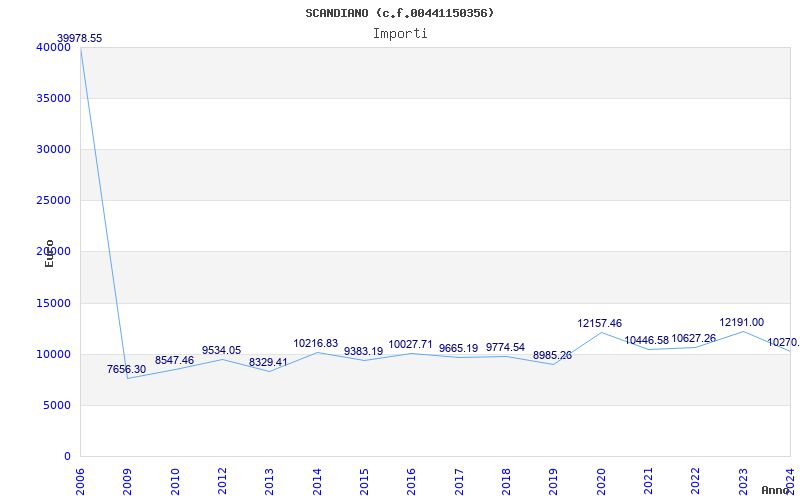Select the 8985.26 data label
The image size is (800, 500).
(553, 355)
